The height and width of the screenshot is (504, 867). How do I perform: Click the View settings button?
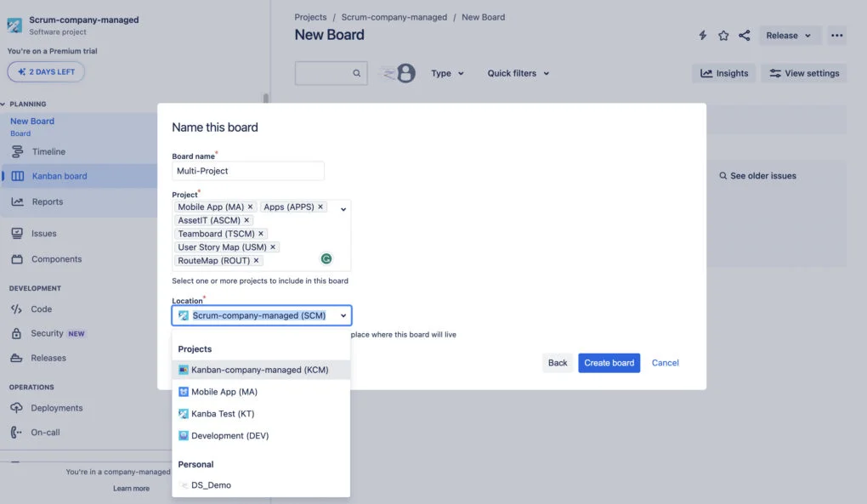pyautogui.click(x=804, y=73)
